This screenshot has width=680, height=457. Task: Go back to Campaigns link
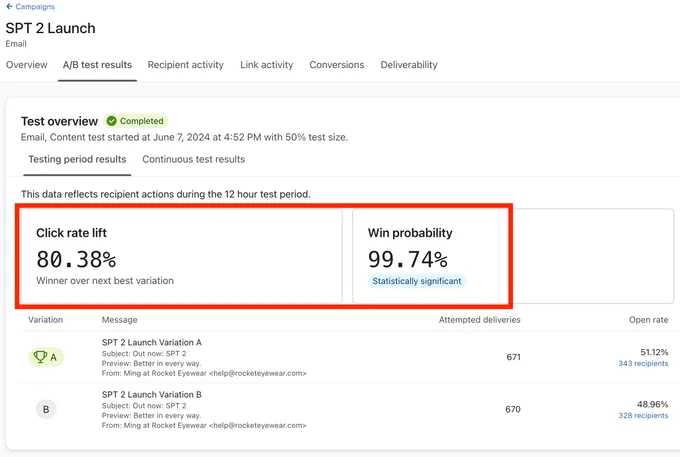coord(30,7)
